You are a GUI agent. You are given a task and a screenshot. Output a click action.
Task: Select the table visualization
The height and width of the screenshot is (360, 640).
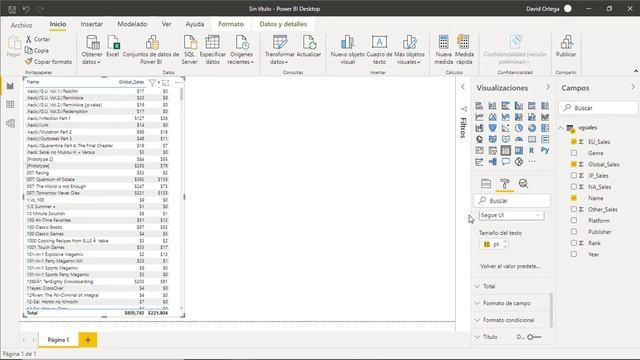pos(506,150)
